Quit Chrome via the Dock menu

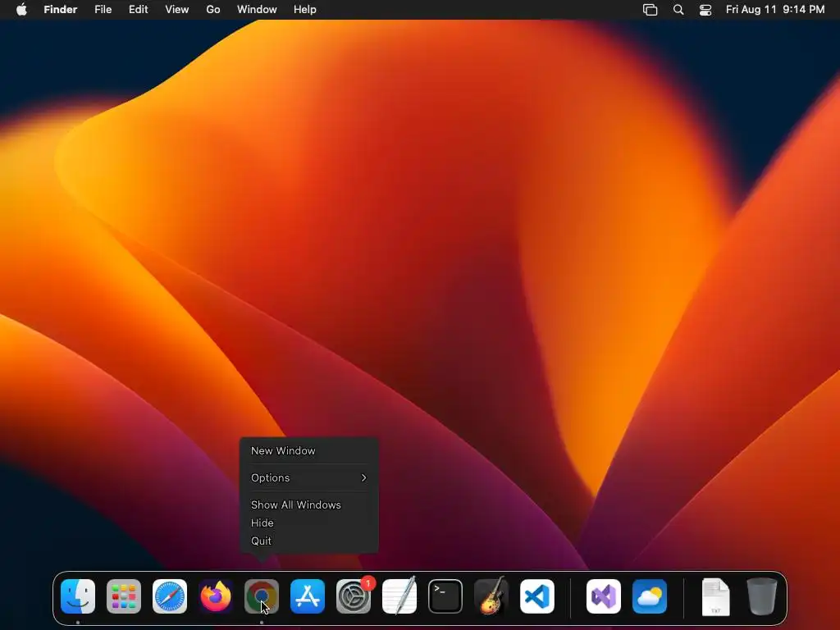[308, 541]
